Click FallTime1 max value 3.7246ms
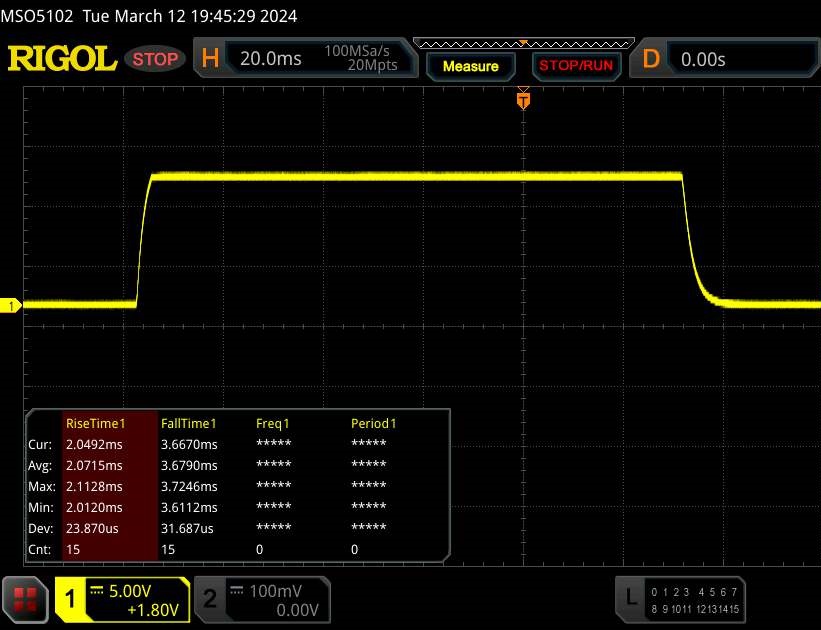 point(189,487)
